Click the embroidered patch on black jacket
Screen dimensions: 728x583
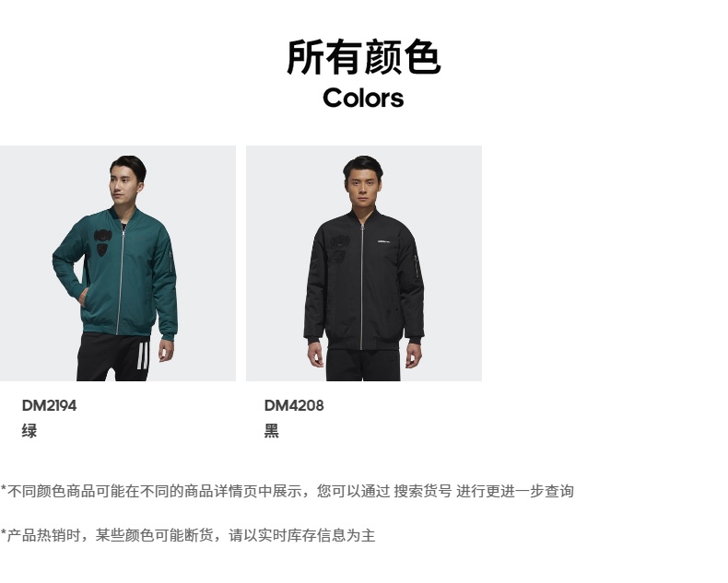340,249
